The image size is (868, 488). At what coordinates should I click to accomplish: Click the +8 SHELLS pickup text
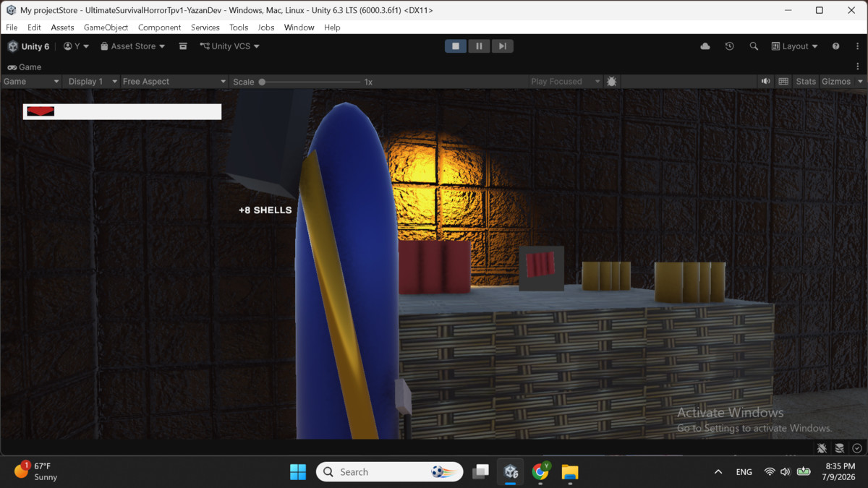click(265, 210)
